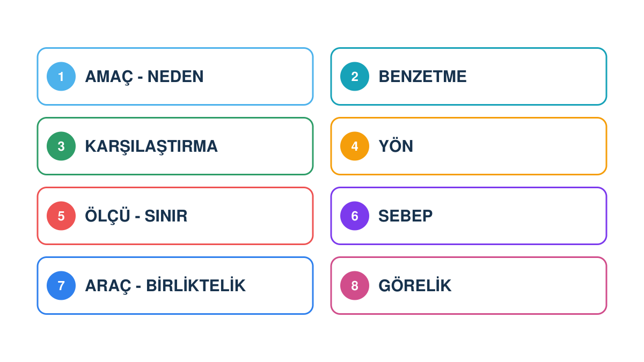Image resolution: width=644 pixels, height=362 pixels.
Task: Select the BENZETME text label
Action: (423, 77)
